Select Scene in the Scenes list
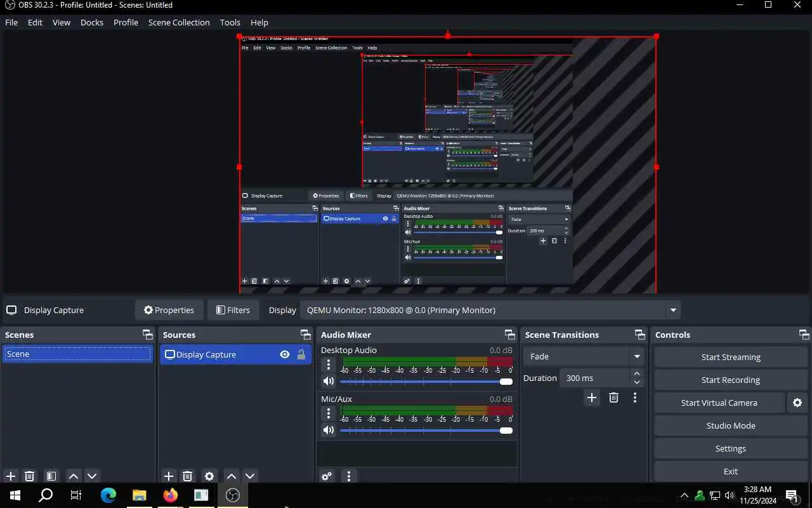 pos(78,354)
